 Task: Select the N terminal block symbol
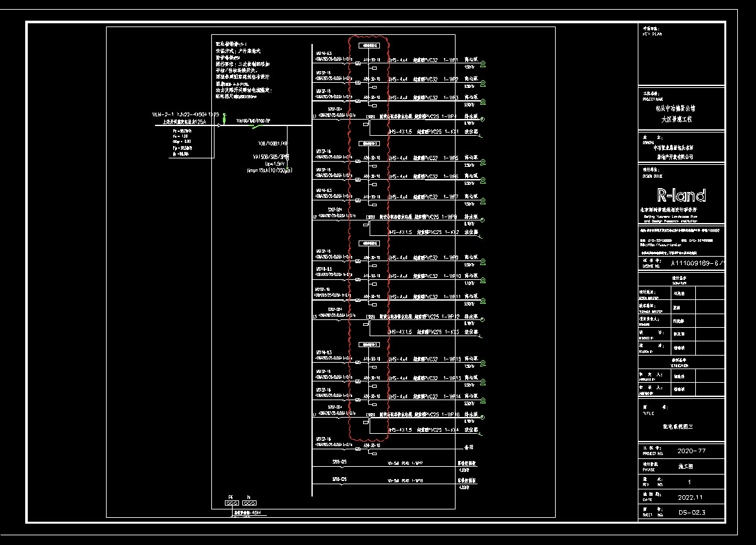(x=249, y=503)
